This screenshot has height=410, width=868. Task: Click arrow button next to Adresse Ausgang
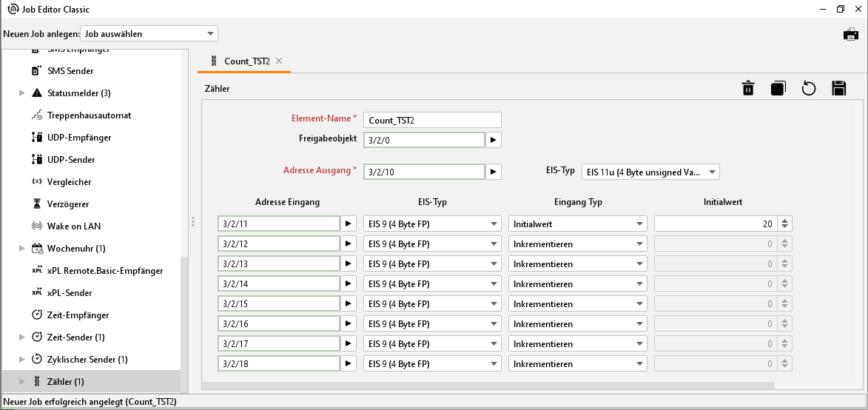pyautogui.click(x=494, y=172)
